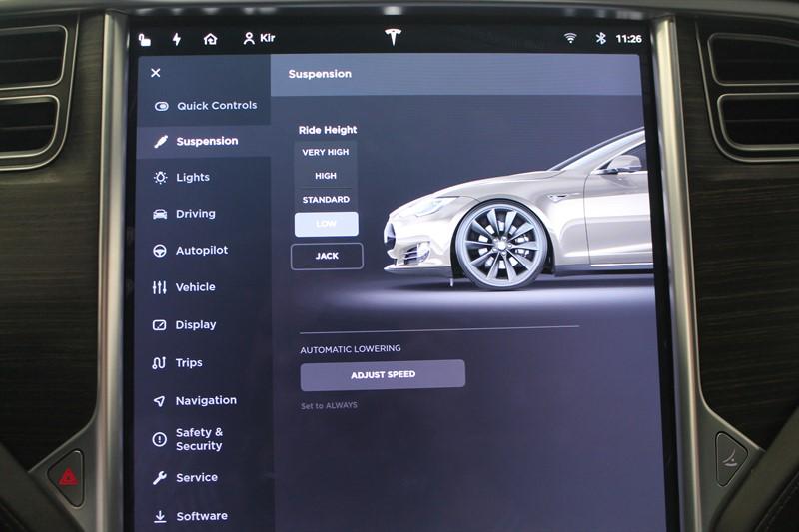Tap the 11:26 clock display
The width and height of the screenshot is (799, 532).
coord(628,39)
